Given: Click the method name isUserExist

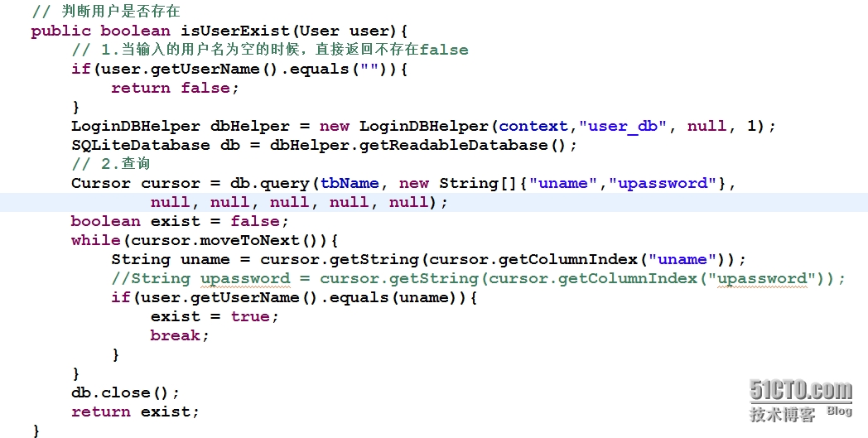Looking at the screenshot, I should [234, 31].
